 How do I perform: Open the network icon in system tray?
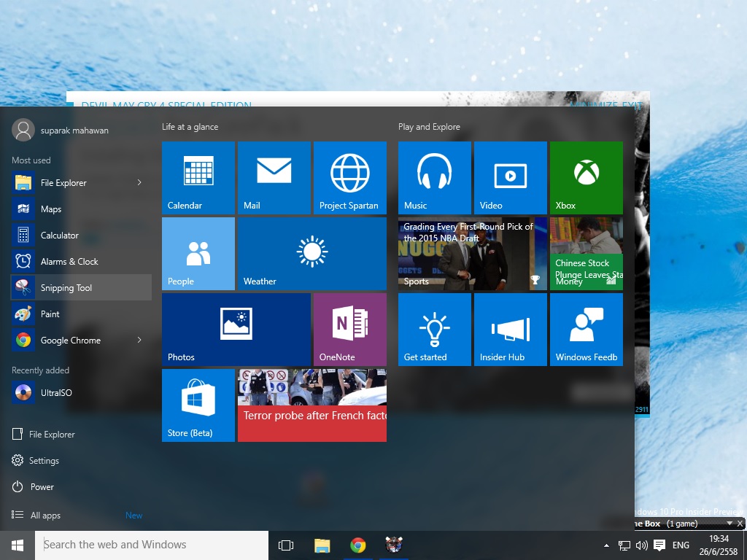click(x=624, y=545)
